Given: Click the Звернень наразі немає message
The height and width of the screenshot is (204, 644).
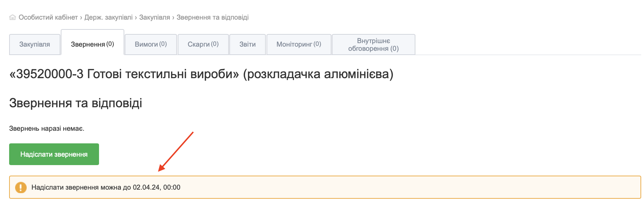Looking at the screenshot, I should coord(47,129).
